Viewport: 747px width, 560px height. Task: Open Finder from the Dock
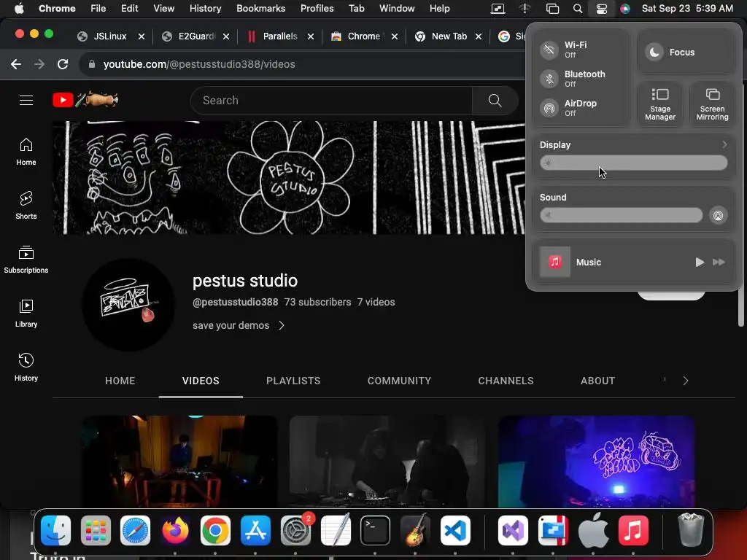click(x=55, y=531)
